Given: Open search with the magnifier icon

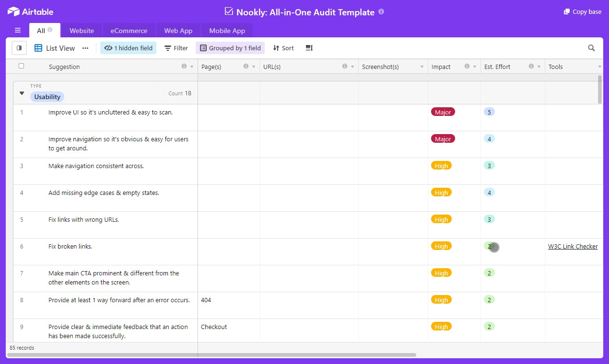Looking at the screenshot, I should (591, 48).
